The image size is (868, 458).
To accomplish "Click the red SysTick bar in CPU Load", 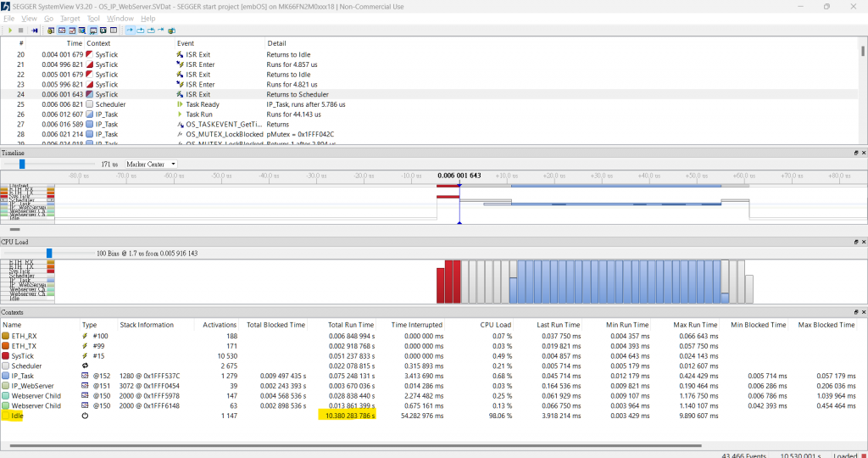I will tap(449, 282).
